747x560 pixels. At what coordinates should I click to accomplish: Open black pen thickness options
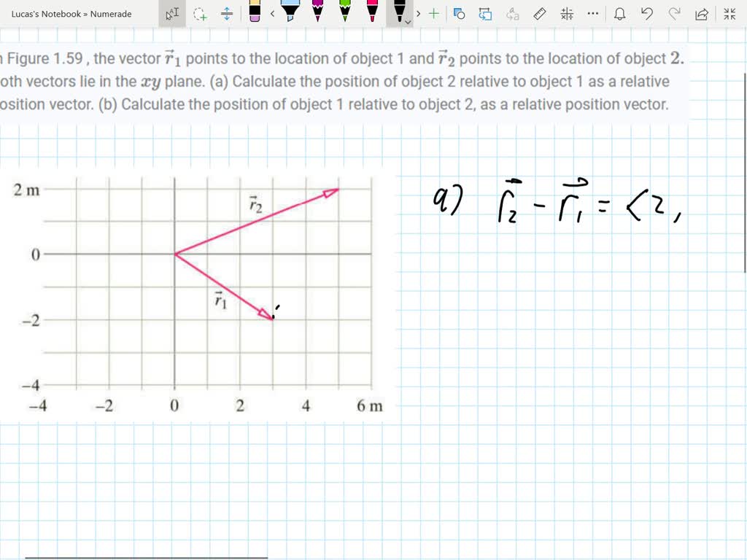pyautogui.click(x=406, y=22)
